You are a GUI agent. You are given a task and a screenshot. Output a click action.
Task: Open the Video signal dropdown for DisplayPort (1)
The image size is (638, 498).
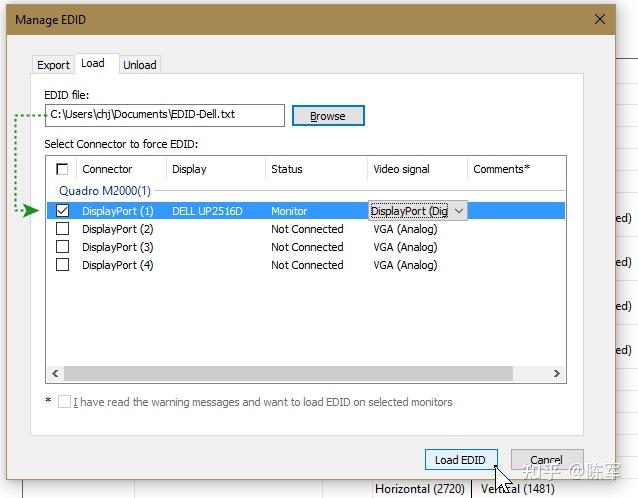[458, 211]
